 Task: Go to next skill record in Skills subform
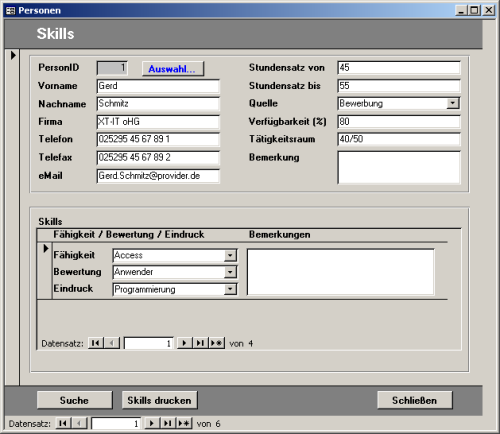184,343
